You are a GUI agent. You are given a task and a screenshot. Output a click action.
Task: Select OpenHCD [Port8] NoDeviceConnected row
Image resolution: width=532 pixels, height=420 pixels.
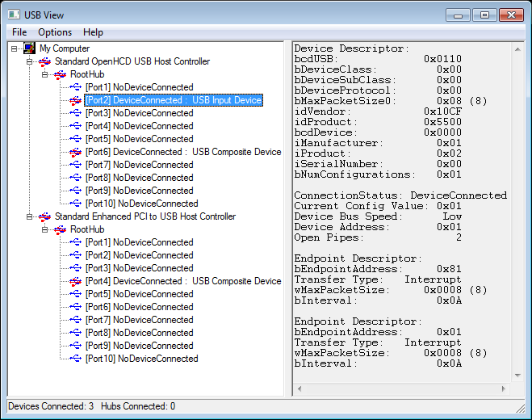[x=139, y=178]
